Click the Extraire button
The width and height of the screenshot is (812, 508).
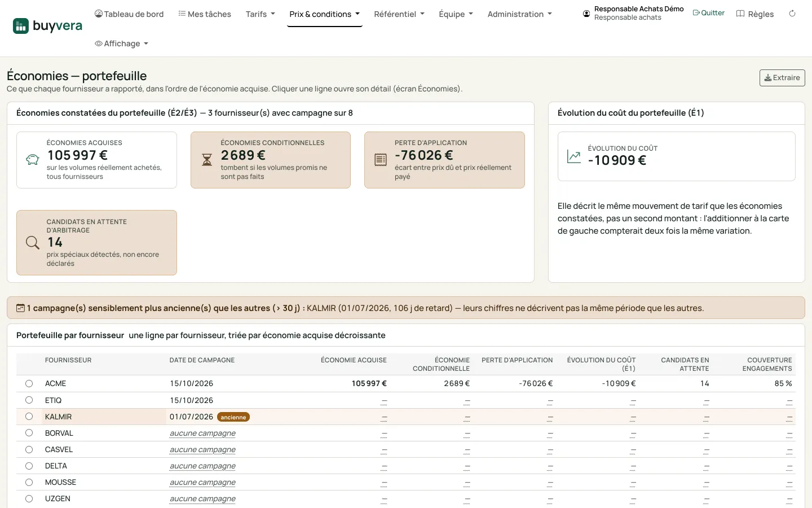[x=782, y=78]
